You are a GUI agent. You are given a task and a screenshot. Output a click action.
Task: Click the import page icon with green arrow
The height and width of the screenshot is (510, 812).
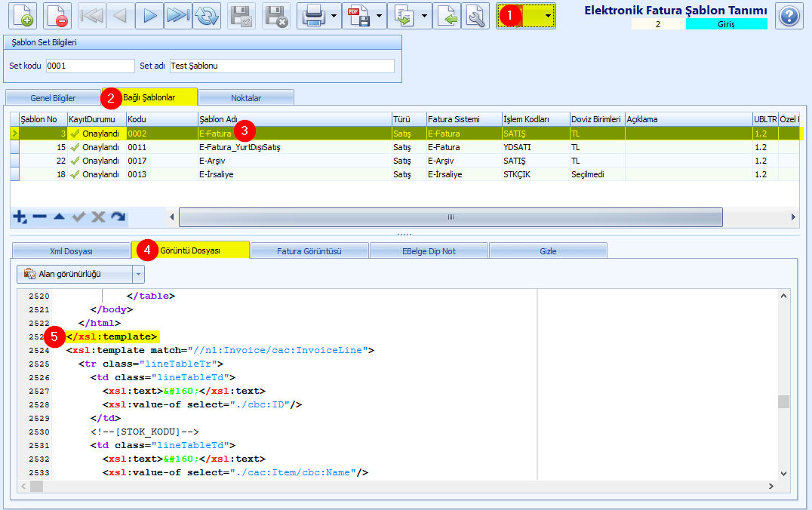447,16
